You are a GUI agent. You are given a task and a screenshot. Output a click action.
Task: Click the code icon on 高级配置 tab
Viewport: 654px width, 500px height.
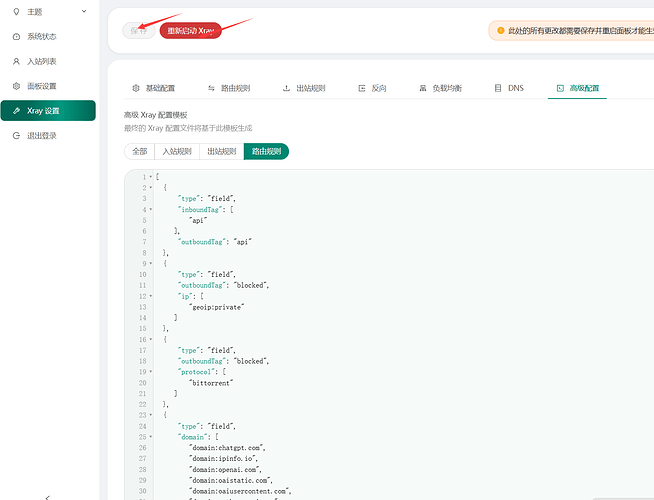pos(560,88)
